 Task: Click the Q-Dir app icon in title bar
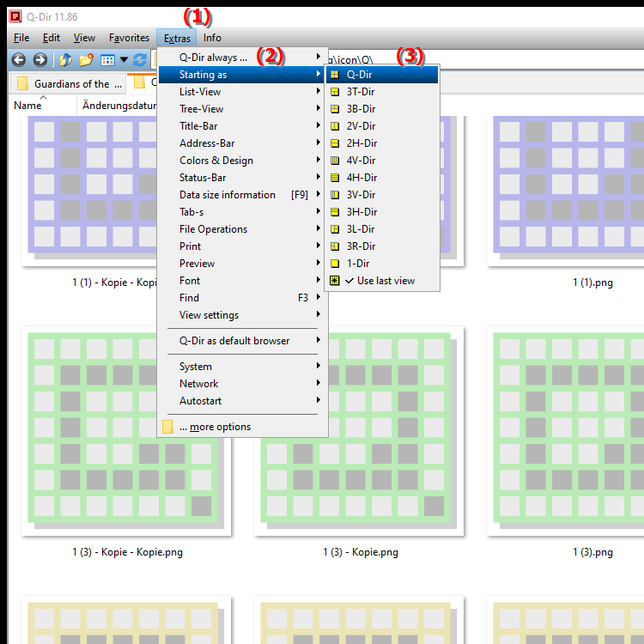15,16
